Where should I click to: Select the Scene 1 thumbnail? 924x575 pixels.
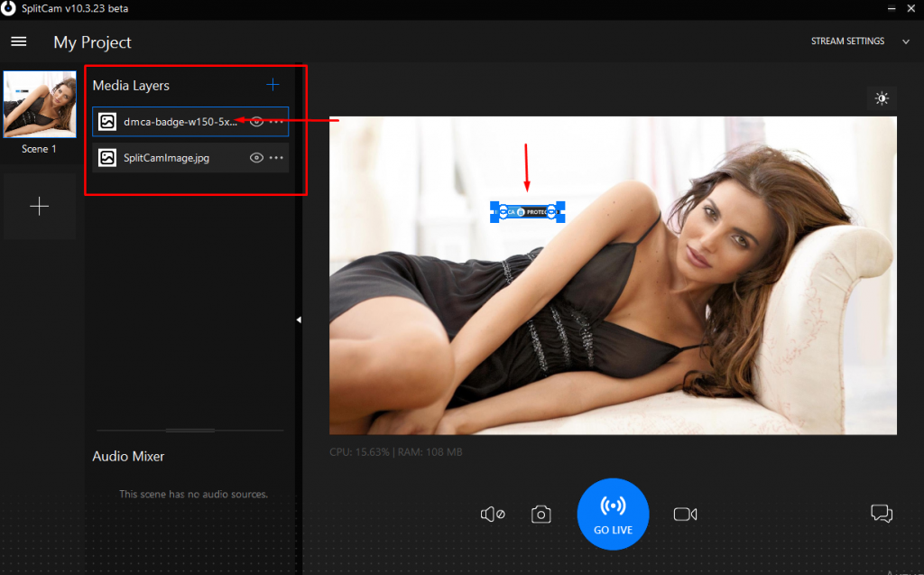[x=40, y=105]
